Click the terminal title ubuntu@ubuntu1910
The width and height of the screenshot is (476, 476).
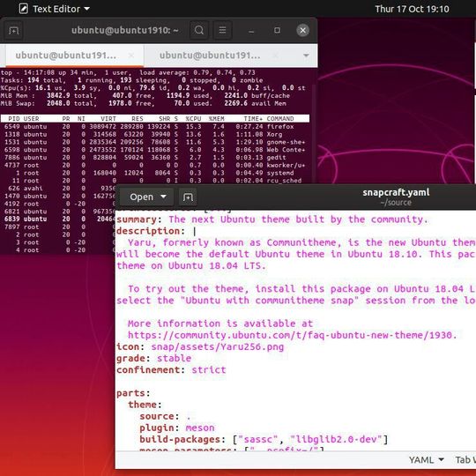[x=125, y=30]
